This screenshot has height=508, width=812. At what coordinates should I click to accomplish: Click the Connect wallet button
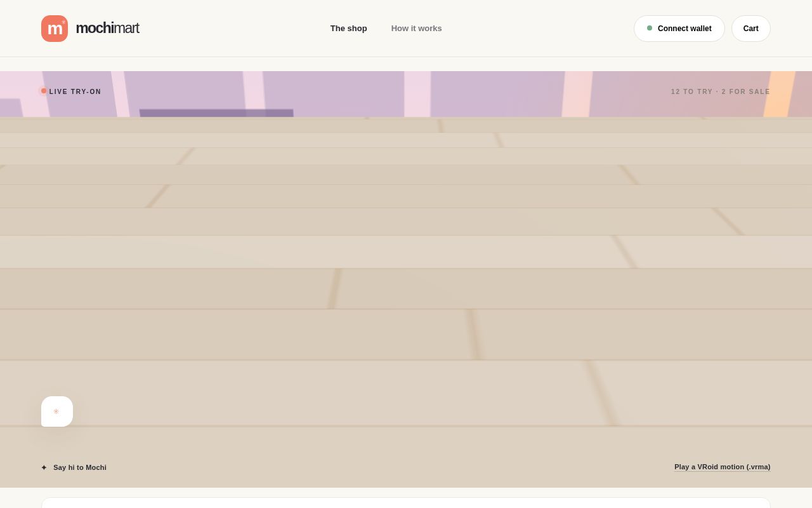[x=679, y=29]
